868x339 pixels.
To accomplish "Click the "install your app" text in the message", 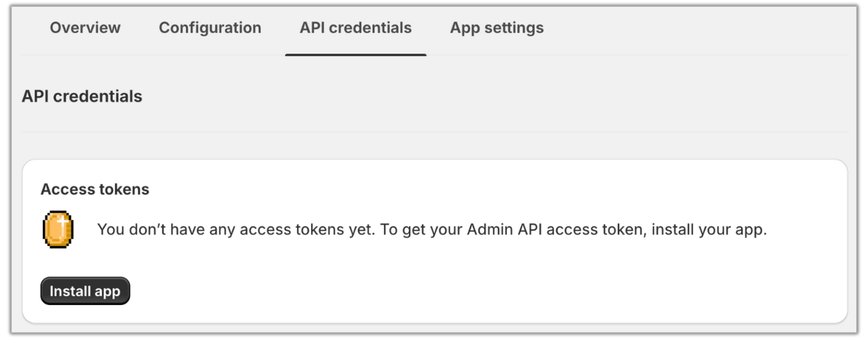I will click(709, 229).
